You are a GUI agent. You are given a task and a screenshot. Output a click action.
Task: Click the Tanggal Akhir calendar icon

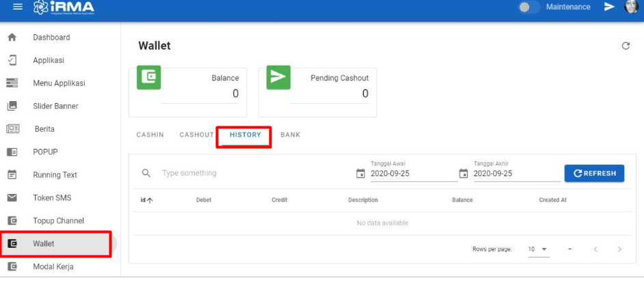pos(464,173)
